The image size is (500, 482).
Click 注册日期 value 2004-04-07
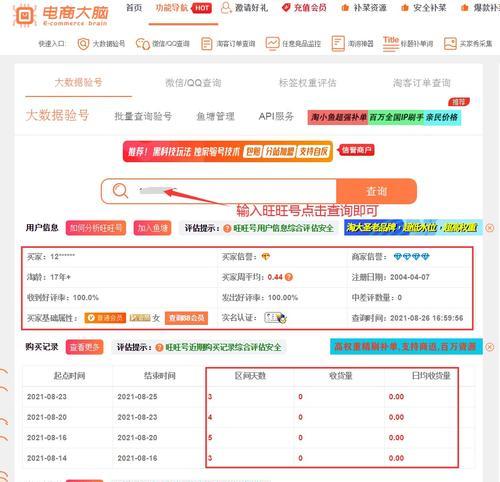click(410, 277)
